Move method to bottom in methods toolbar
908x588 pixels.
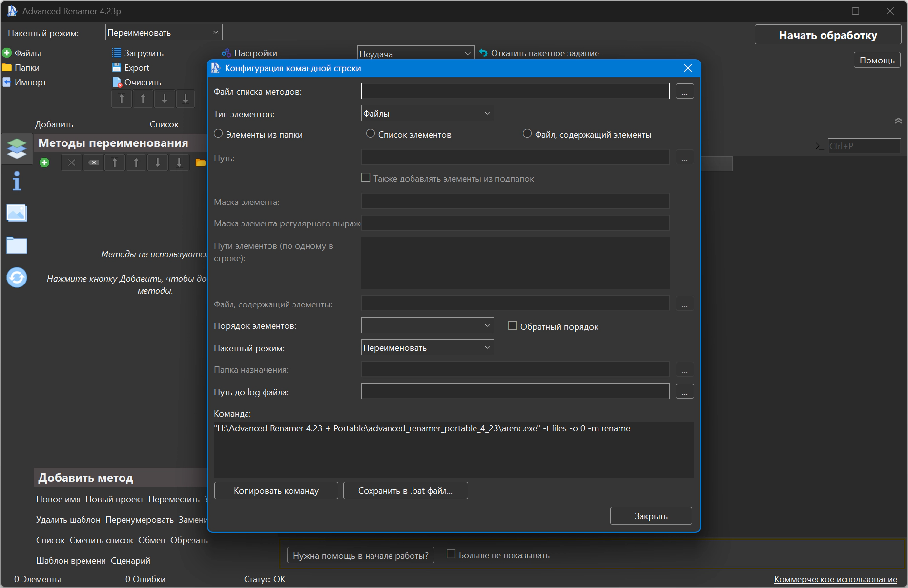click(179, 162)
